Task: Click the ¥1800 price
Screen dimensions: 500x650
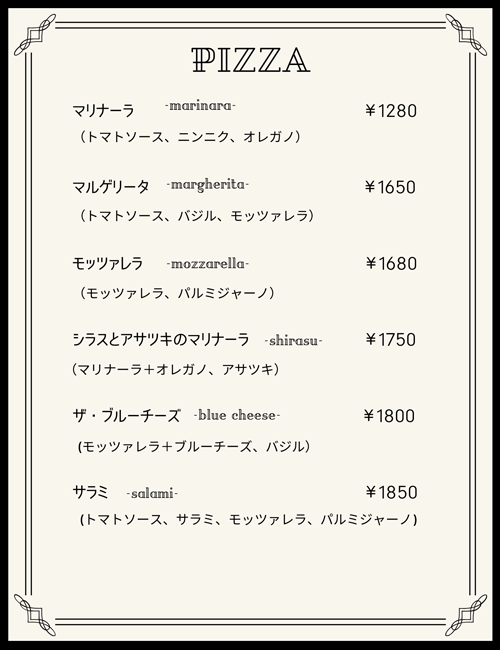Action: pyautogui.click(x=389, y=416)
